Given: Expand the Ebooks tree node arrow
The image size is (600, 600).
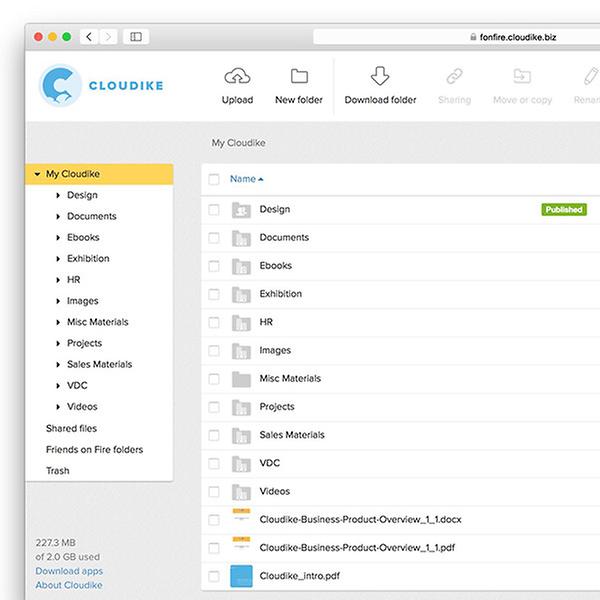Looking at the screenshot, I should click(x=58, y=238).
